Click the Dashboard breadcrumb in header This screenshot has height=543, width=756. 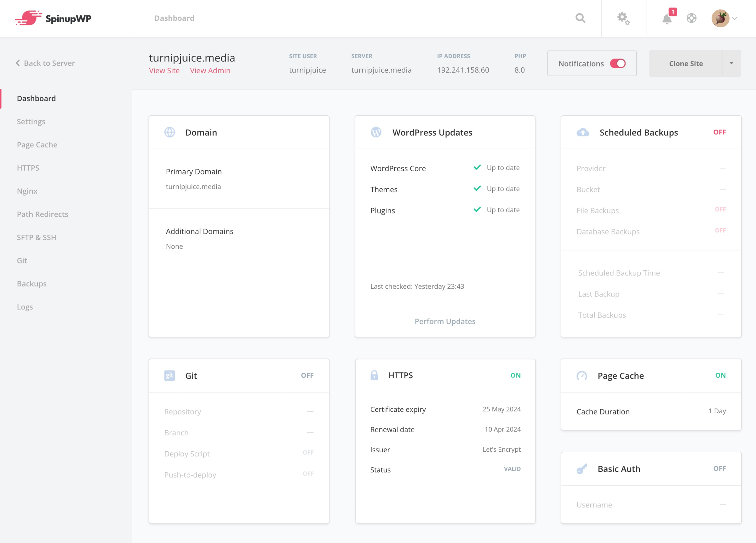coord(174,18)
